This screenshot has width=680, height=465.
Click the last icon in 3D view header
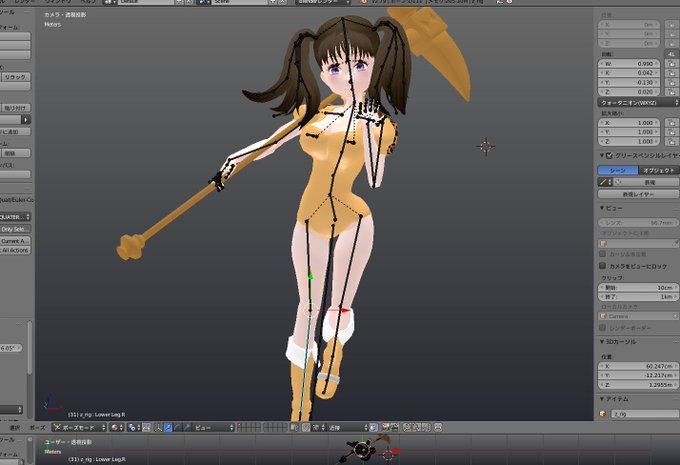coord(437,427)
